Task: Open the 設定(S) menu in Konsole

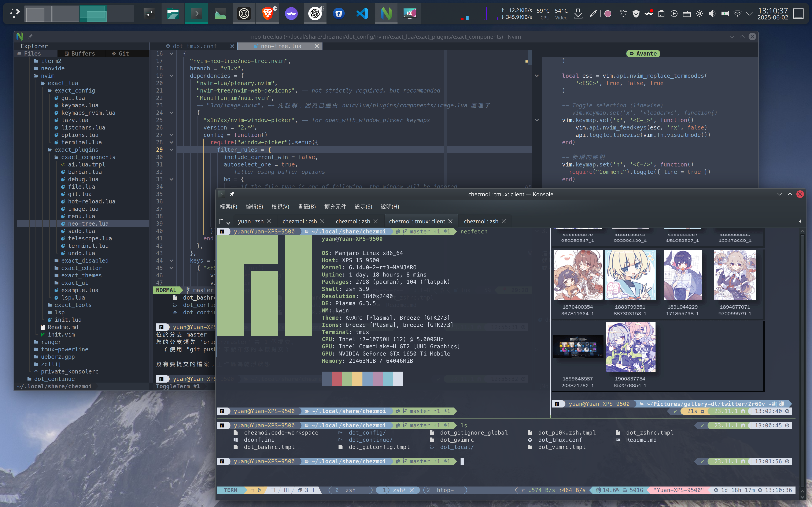Action: point(363,207)
